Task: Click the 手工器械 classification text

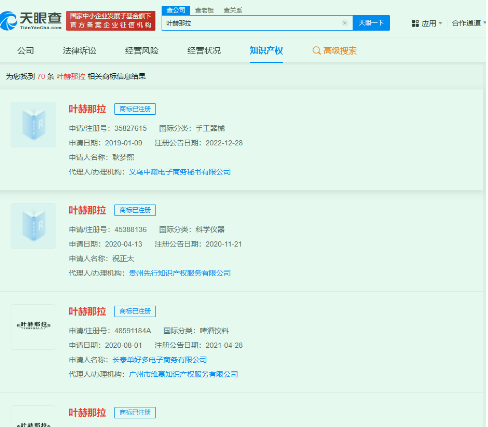Action: pyautogui.click(x=210, y=128)
